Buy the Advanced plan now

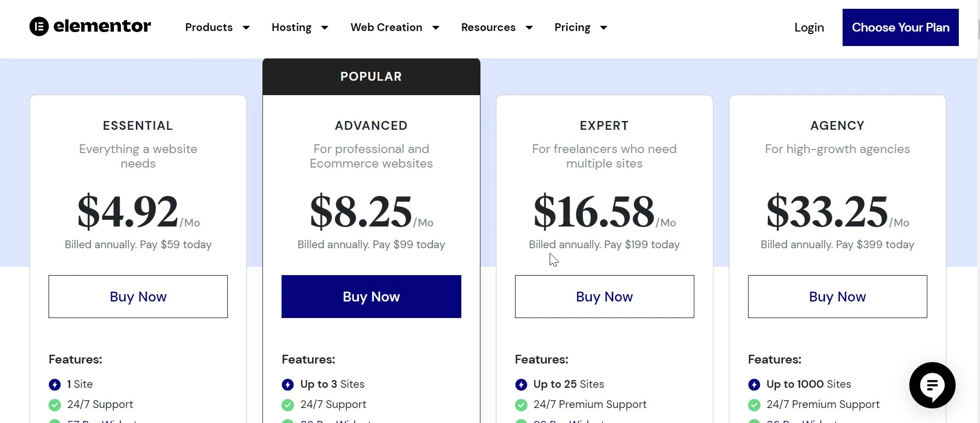371,297
